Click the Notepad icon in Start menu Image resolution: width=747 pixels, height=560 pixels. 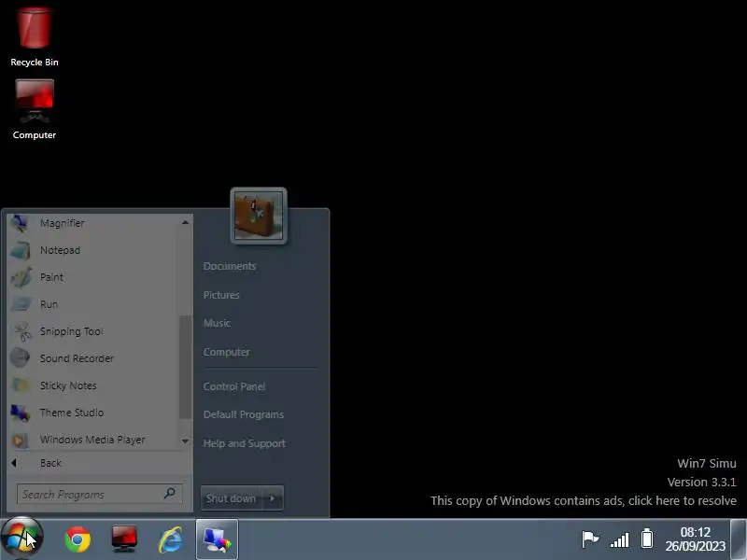point(20,250)
